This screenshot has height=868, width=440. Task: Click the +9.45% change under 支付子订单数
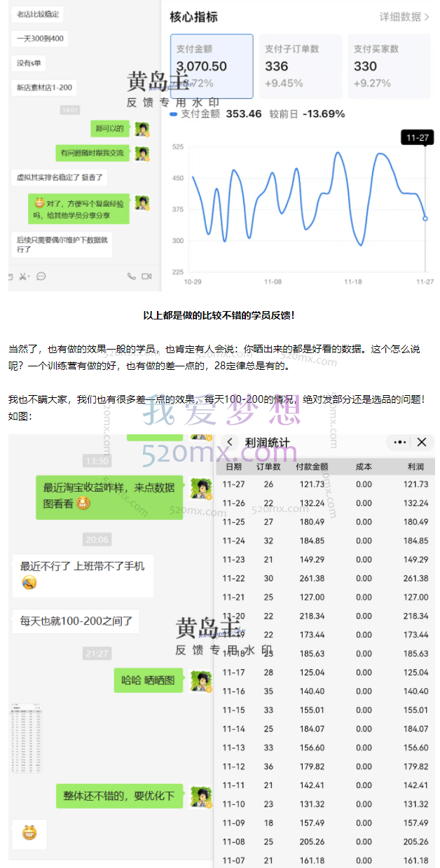coord(284,83)
